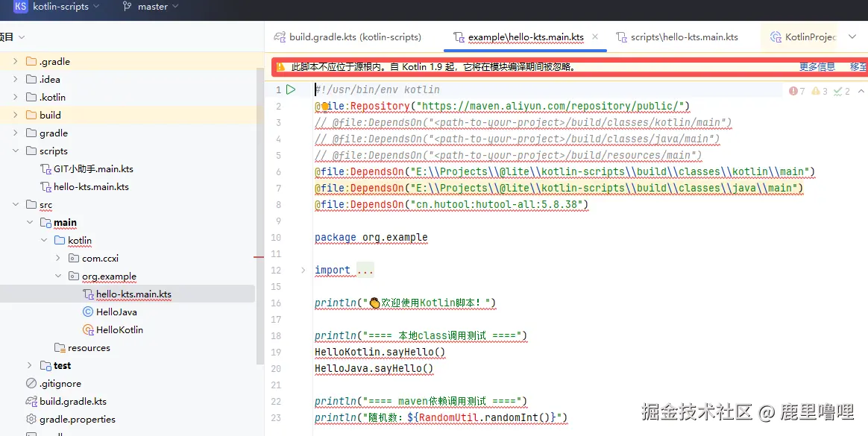Image resolution: width=868 pixels, height=436 pixels.
Task: Open the HelloKotlin file
Action: pyautogui.click(x=119, y=329)
